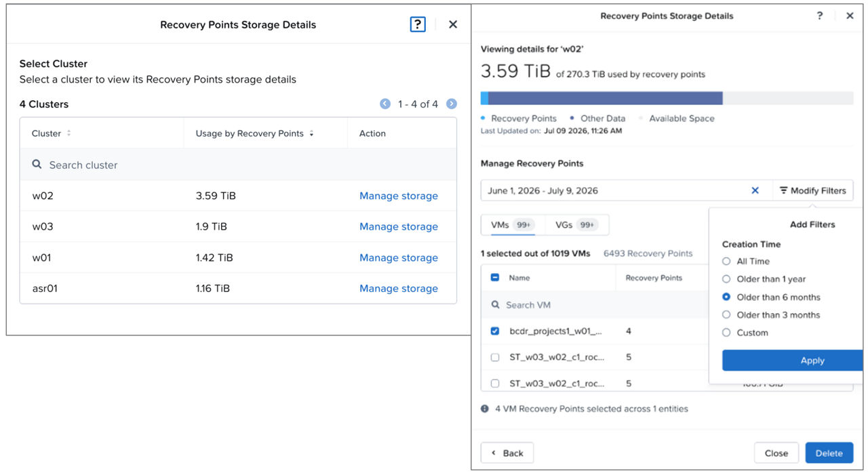Click the 3.59 TiB usage cell
868x473 pixels.
pos(216,196)
